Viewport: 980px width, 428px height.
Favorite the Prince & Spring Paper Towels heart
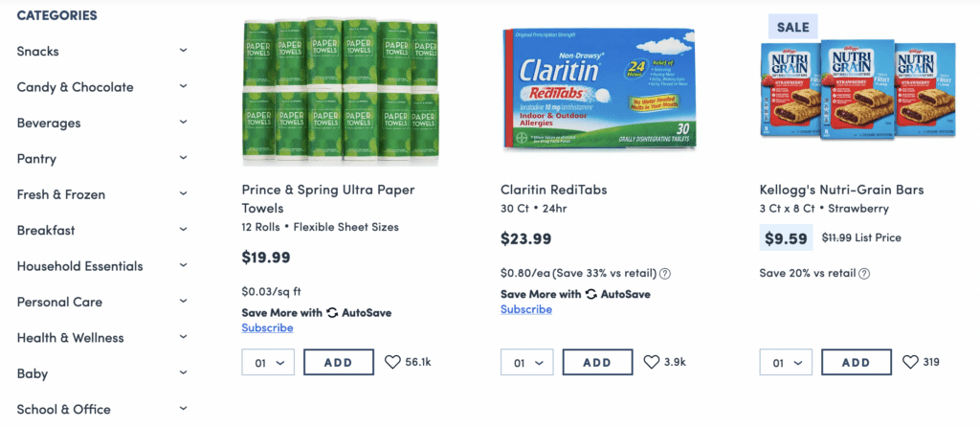click(x=392, y=362)
